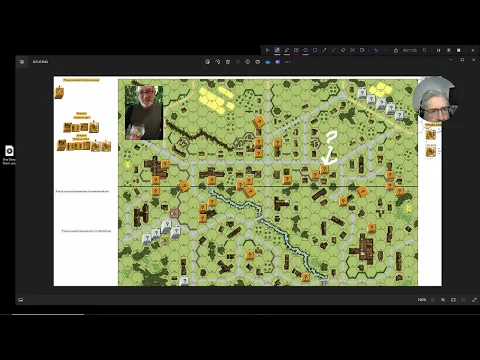The image size is (480, 360).
Task: Select the eraser tool in recording toolbar
Action: (x=343, y=50)
